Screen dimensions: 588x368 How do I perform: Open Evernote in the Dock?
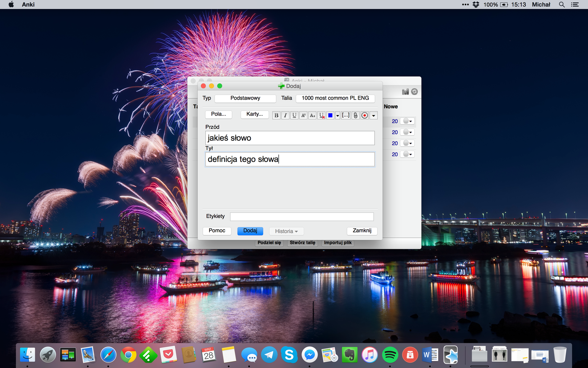click(x=349, y=355)
